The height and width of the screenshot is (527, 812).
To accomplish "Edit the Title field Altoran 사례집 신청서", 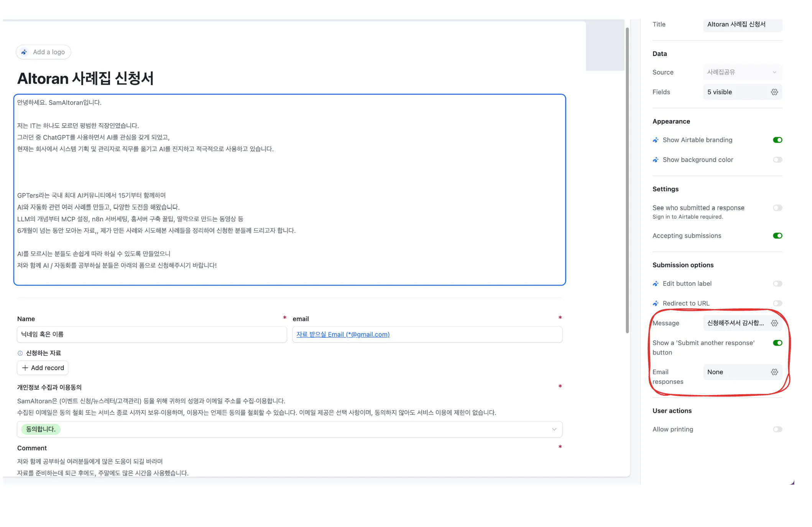I will pos(743,24).
